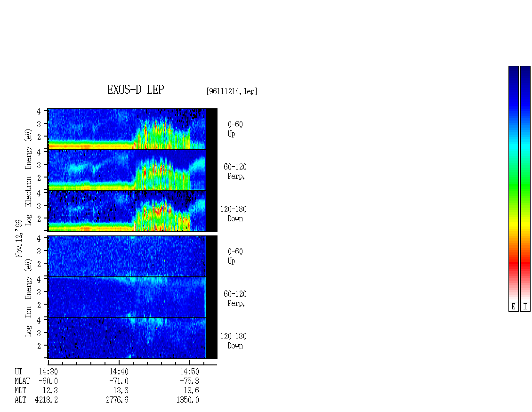Click the Log Ion Energy (eV) axis label
The width and height of the screenshot is (532, 412).
pyautogui.click(x=28, y=298)
